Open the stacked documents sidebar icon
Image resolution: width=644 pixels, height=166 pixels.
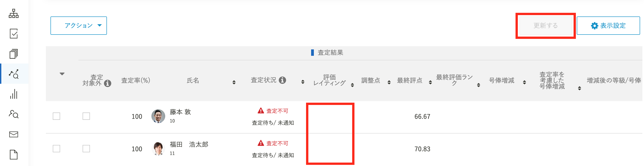(14, 54)
